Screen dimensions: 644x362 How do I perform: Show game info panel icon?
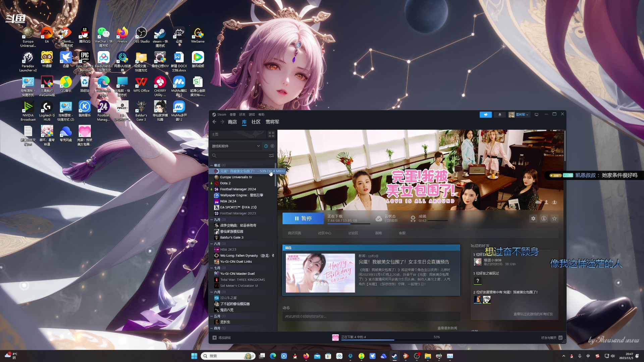tap(544, 219)
